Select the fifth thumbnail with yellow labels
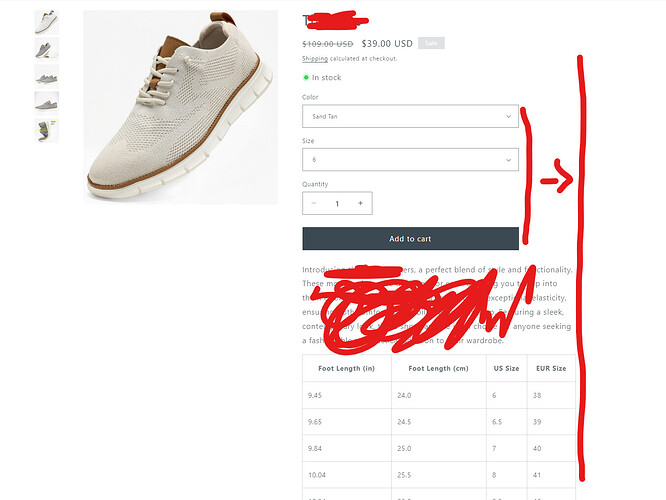This screenshot has width=666, height=500. tap(46, 130)
